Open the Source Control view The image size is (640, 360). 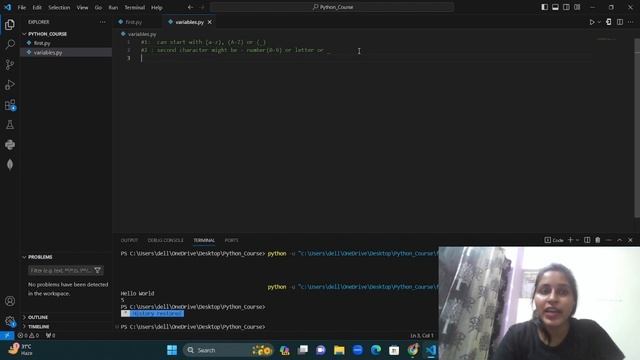click(10, 64)
